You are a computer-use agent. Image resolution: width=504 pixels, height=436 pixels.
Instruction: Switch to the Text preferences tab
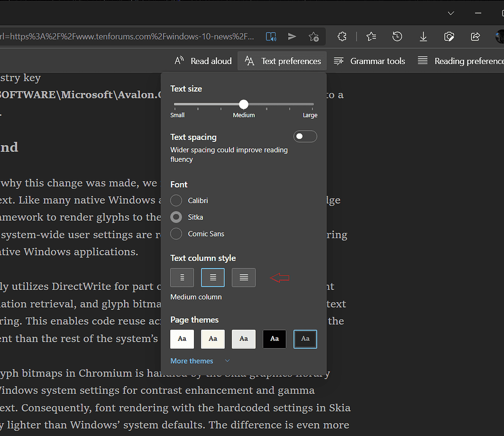pyautogui.click(x=282, y=61)
